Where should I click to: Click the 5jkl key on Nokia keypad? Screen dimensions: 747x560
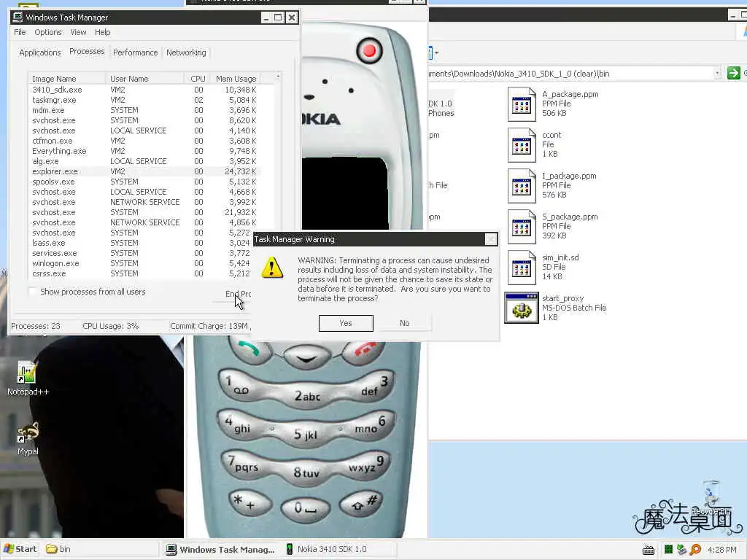tap(306, 434)
